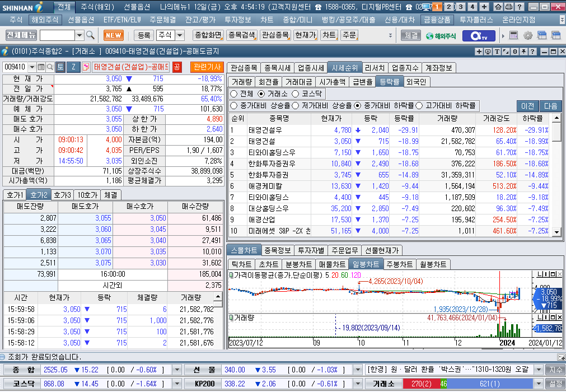
Task: Select 저가대비 상승율 radio option
Action: coord(295,106)
